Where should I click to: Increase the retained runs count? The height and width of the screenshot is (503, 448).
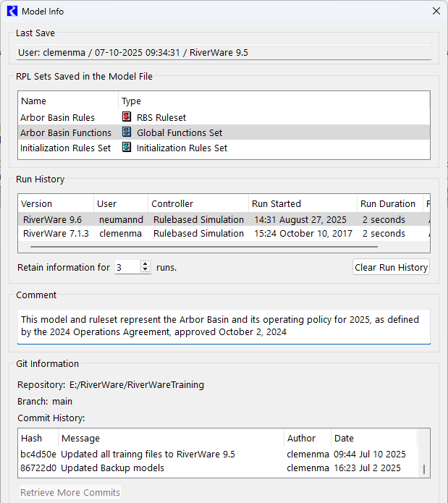(145, 264)
